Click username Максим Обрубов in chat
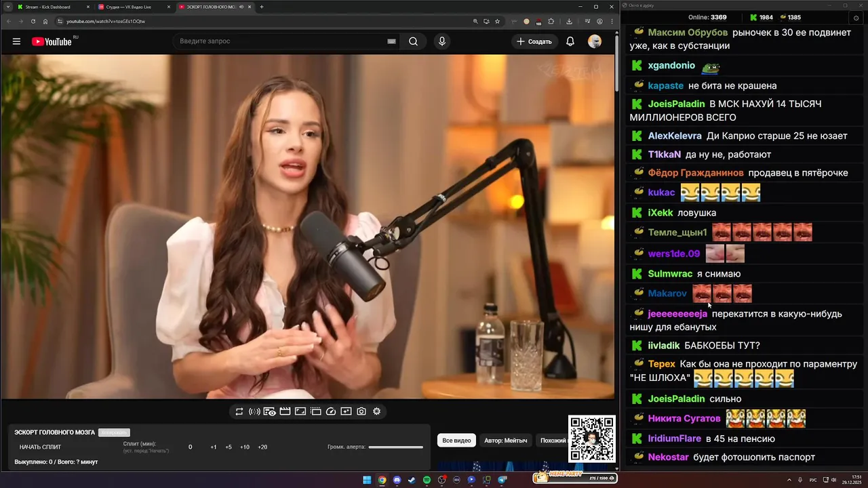The image size is (868, 488). point(688,32)
